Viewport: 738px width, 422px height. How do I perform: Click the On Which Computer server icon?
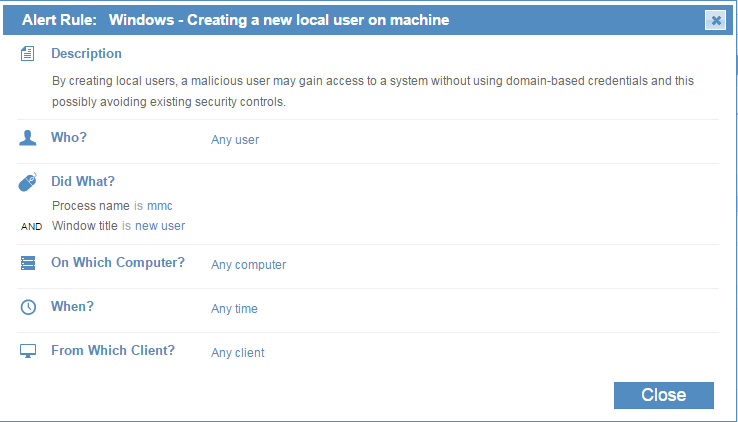(28, 263)
